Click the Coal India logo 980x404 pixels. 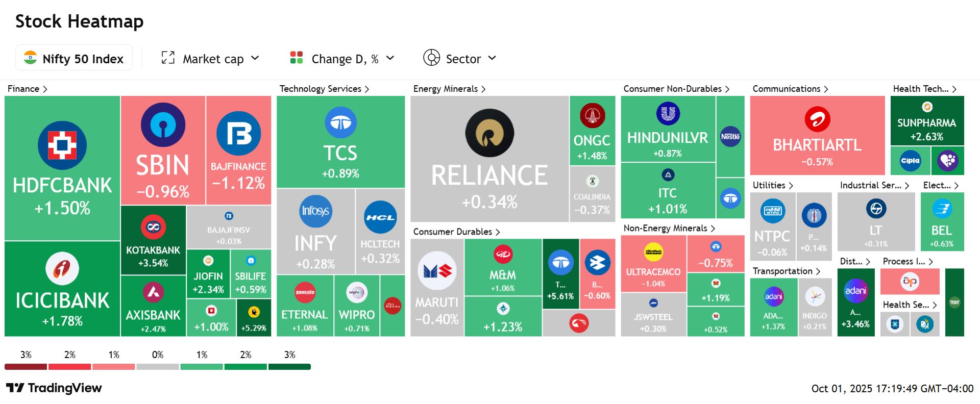[x=592, y=181]
